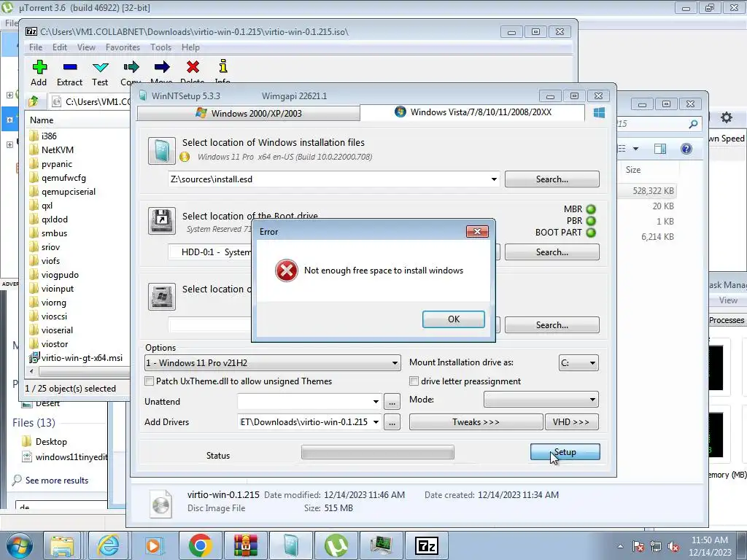Click the MBR green status indicator
747x560 pixels.
click(x=591, y=209)
